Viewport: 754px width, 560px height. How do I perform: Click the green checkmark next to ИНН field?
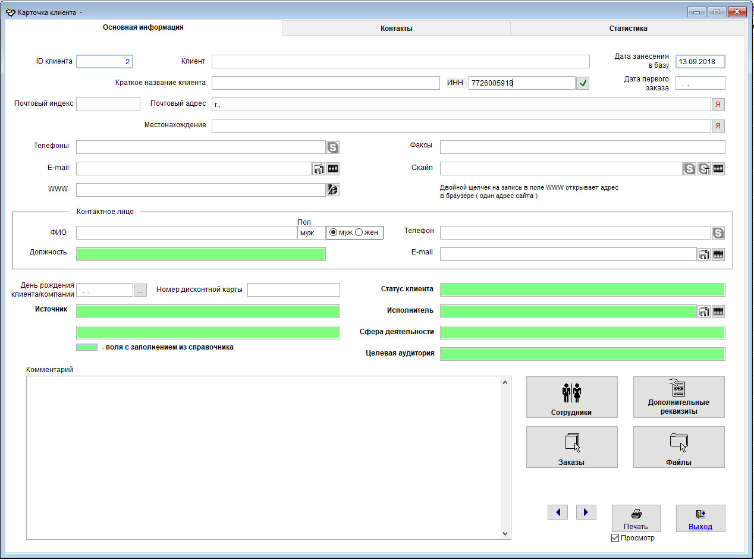coord(583,84)
